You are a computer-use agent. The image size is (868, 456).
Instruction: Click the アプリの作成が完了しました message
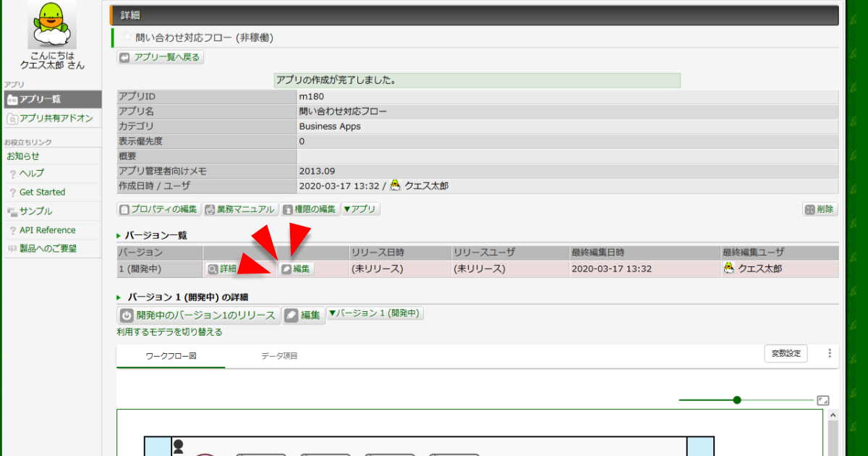point(477,80)
